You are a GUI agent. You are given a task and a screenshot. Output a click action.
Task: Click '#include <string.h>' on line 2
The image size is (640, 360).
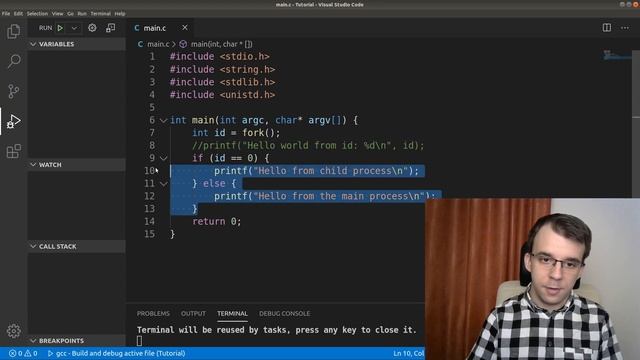click(222, 70)
